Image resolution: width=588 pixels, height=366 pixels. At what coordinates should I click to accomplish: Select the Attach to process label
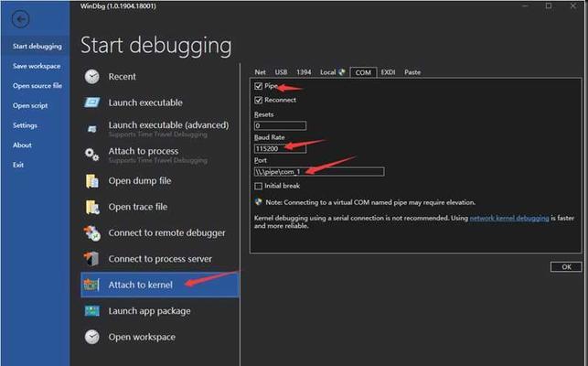(x=144, y=151)
